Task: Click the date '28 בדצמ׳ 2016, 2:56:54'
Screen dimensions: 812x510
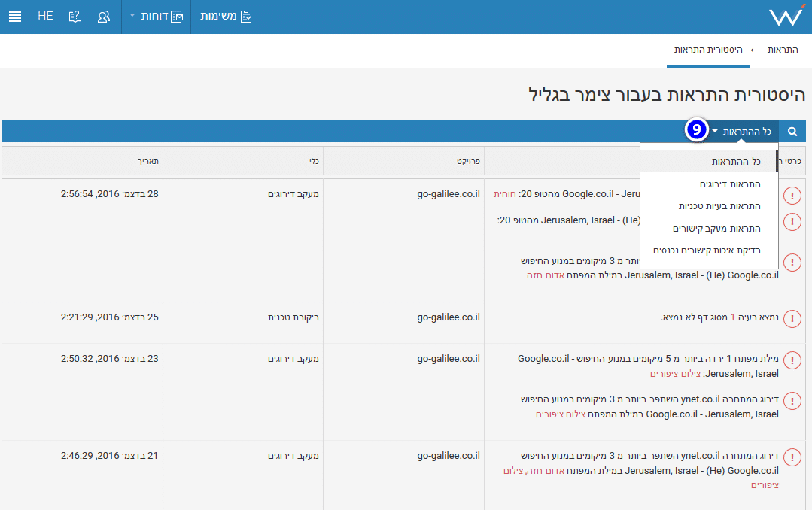Action: [x=109, y=194]
